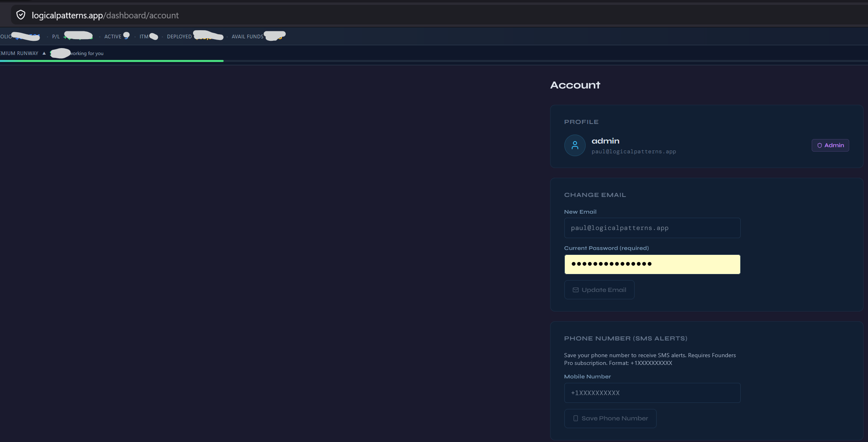Viewport: 868px width, 442px height.
Task: Click the PREMIUM RUNWAY label
Action: coord(19,53)
